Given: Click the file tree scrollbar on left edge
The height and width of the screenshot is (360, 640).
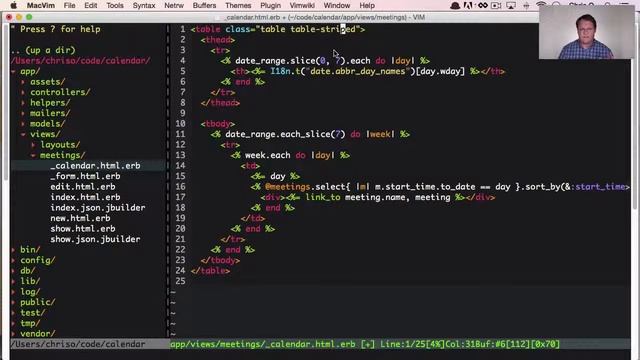Looking at the screenshot, I should pyautogui.click(x=6, y=102).
